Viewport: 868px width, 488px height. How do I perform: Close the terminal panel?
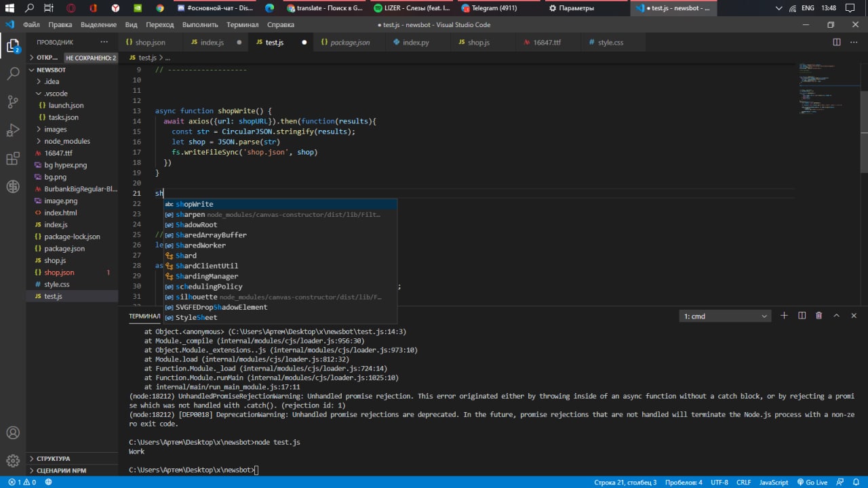(x=854, y=316)
